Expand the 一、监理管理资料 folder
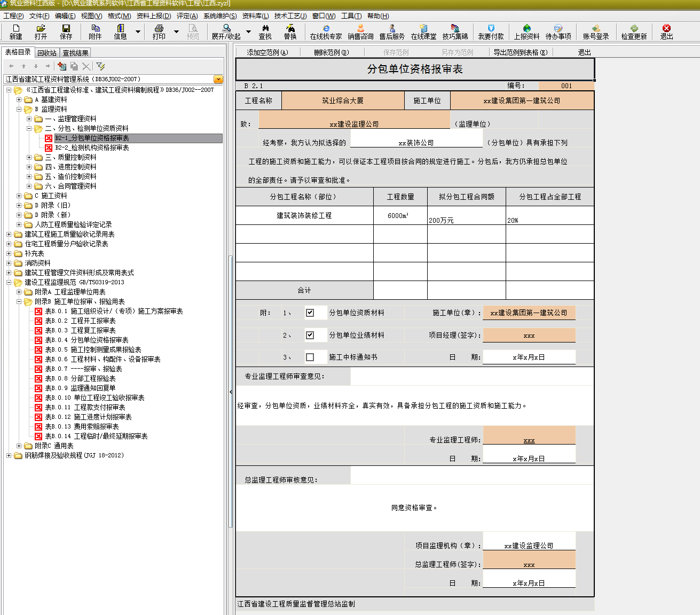Viewport: 700px width, 615px height. [29, 119]
